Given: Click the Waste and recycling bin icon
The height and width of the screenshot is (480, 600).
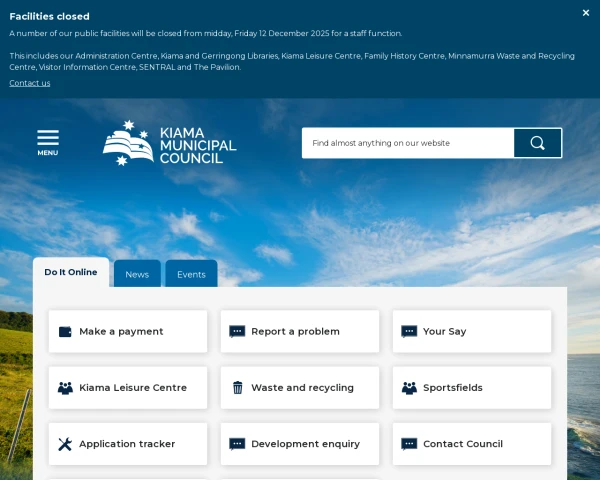Looking at the screenshot, I should point(237,388).
